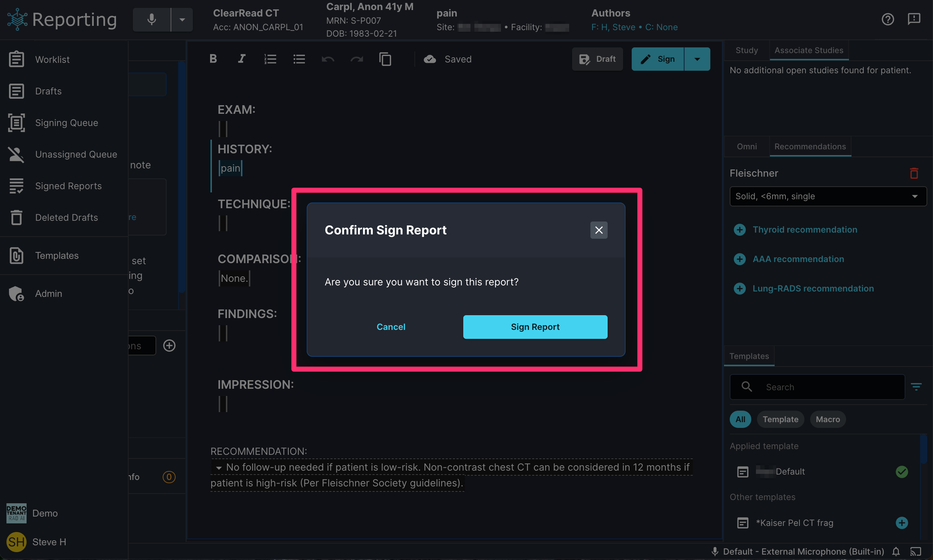Switch to Associate Studies tab
This screenshot has height=560, width=933.
808,50
